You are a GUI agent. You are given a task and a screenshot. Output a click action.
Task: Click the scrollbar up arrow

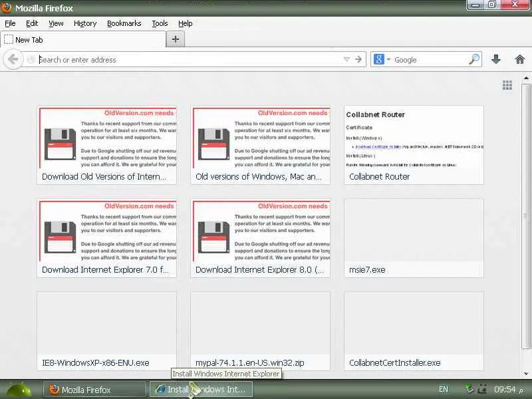(x=526, y=78)
